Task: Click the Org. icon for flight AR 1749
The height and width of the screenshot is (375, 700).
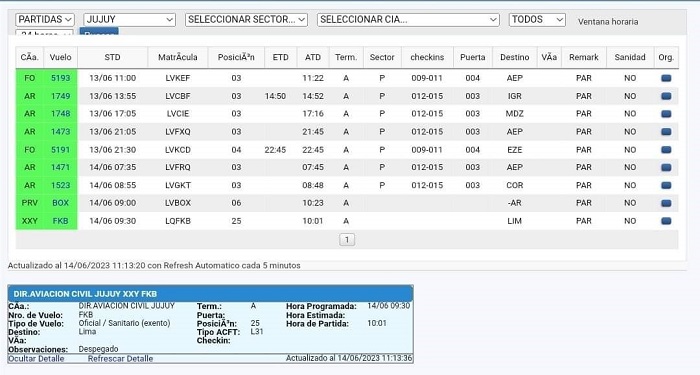Action: pyautogui.click(x=666, y=96)
